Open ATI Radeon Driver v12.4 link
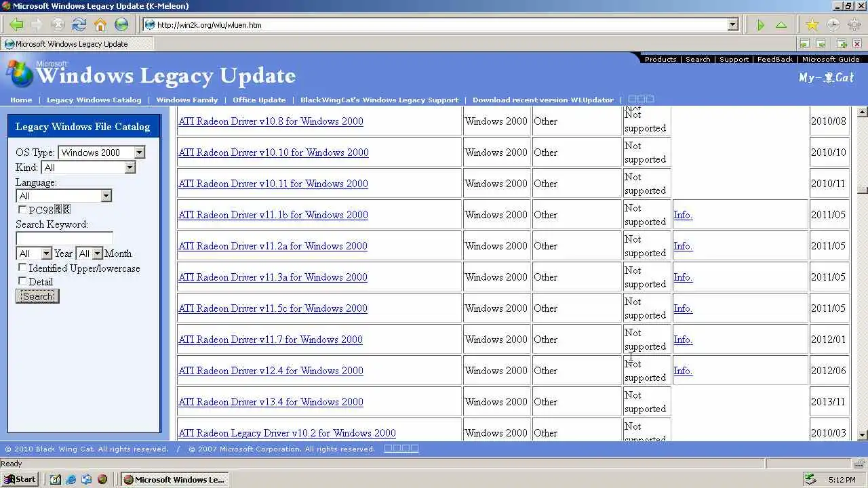The height and width of the screenshot is (488, 868). click(271, 371)
